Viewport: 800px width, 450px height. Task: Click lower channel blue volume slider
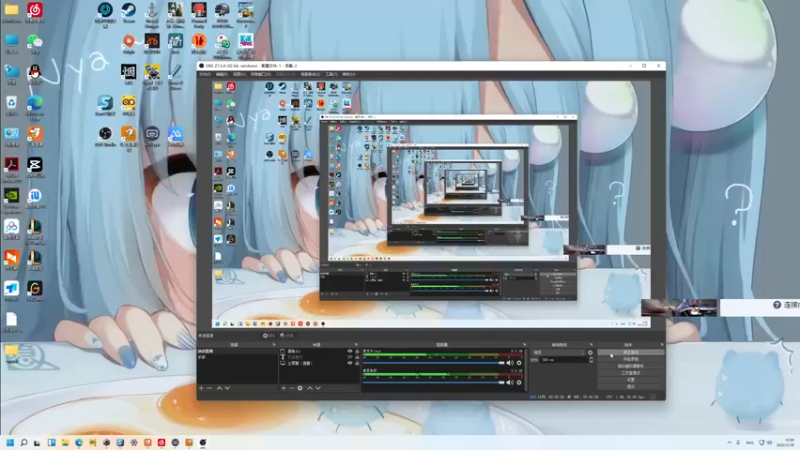[x=434, y=383]
